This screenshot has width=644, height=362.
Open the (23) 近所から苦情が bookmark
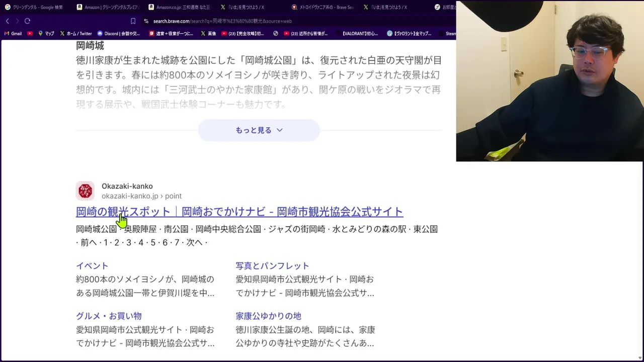[305, 34]
